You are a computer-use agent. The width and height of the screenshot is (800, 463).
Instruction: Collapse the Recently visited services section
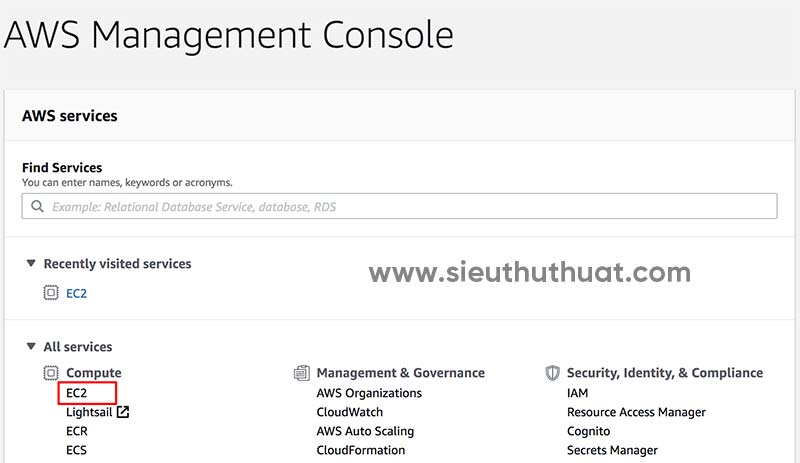pos(31,263)
